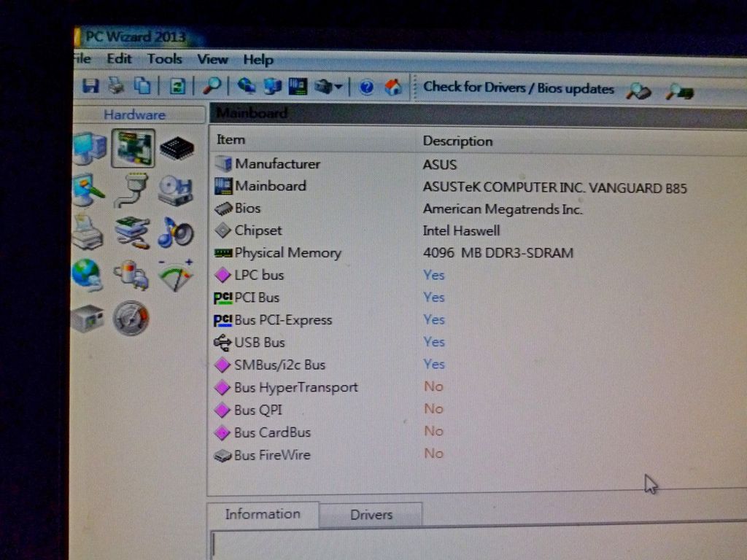Click the blue question mark Help icon

coord(366,87)
